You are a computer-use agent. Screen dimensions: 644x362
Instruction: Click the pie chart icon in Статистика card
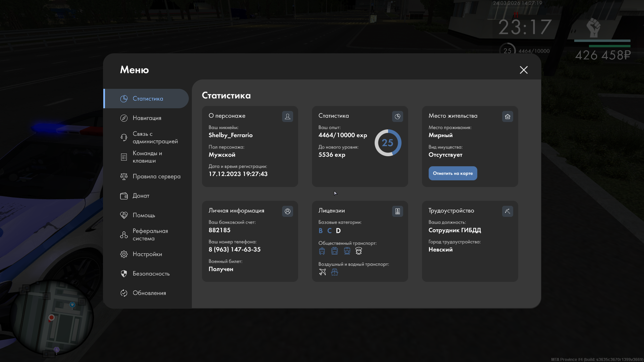coord(397,116)
